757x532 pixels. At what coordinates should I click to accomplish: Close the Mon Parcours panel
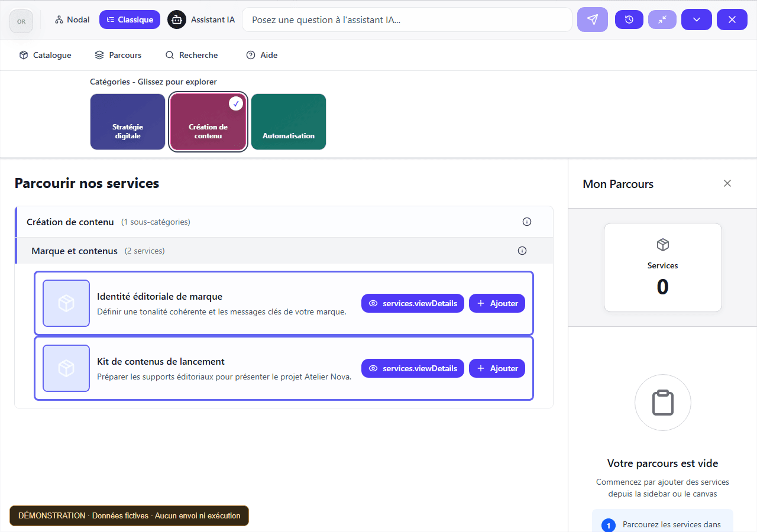click(x=727, y=183)
